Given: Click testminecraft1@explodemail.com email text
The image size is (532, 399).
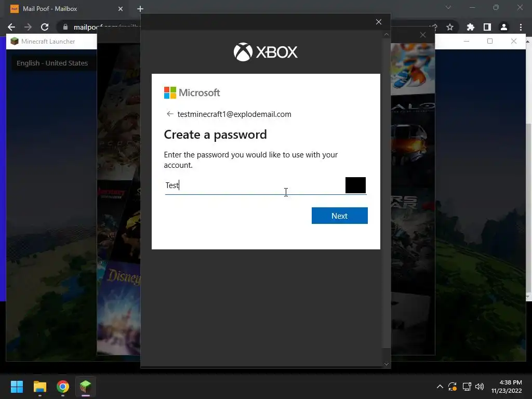Looking at the screenshot, I should tap(234, 114).
